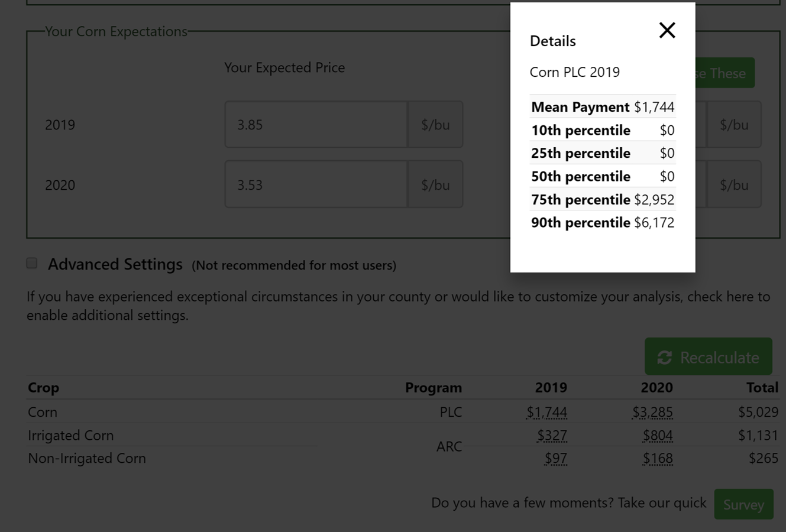
Task: Enable the Advanced Settings checkbox
Action: tap(32, 263)
